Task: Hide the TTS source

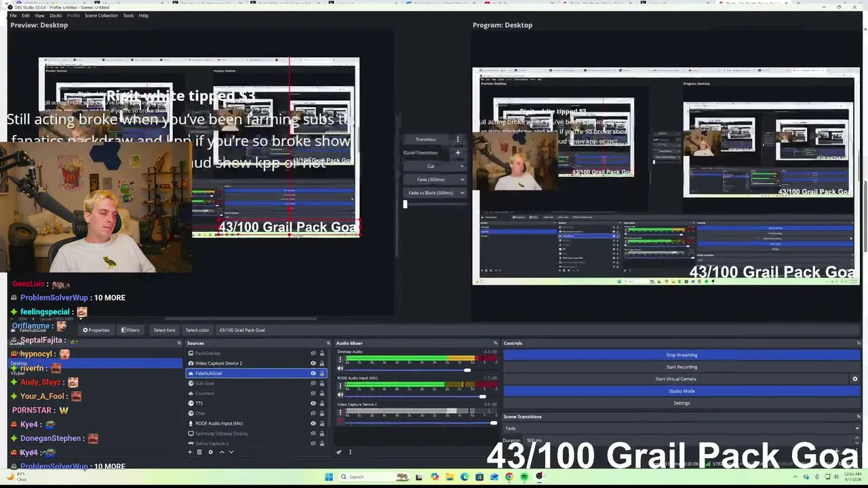Action: (313, 403)
